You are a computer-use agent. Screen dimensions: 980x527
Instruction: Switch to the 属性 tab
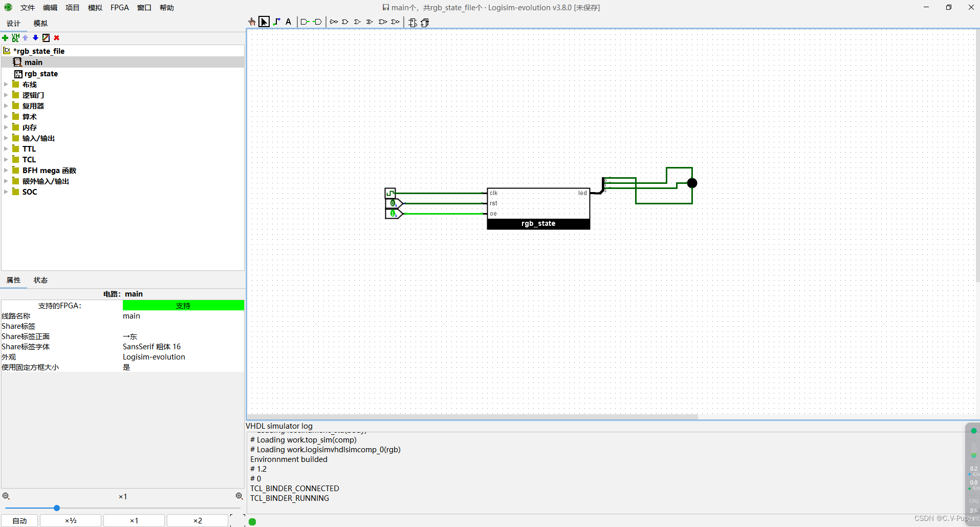pos(13,280)
